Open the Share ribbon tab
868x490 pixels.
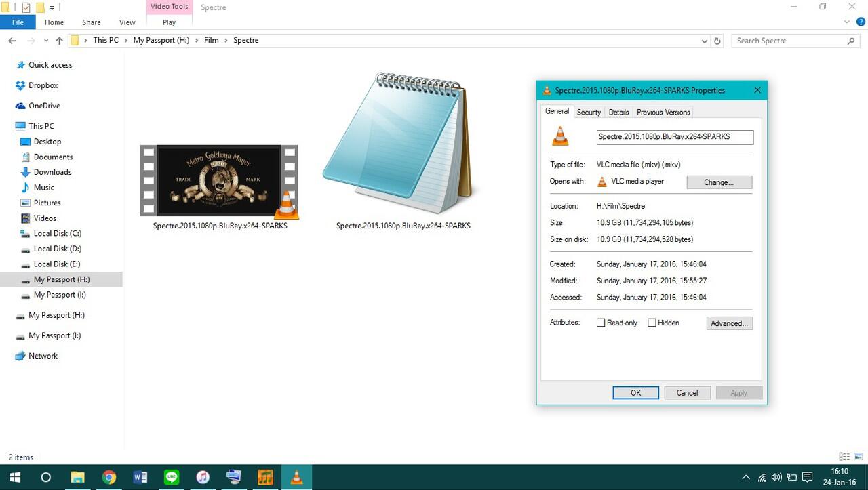pos(92,22)
